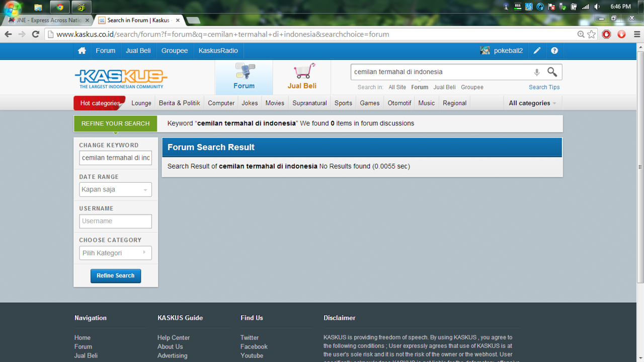Open the Sports category
This screenshot has height=362, width=644.
click(344, 103)
